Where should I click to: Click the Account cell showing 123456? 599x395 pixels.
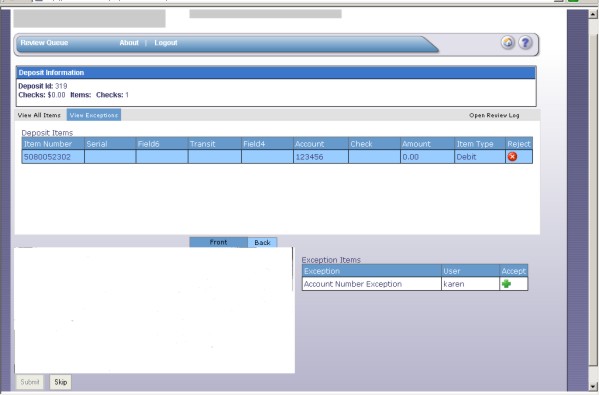(x=321, y=157)
